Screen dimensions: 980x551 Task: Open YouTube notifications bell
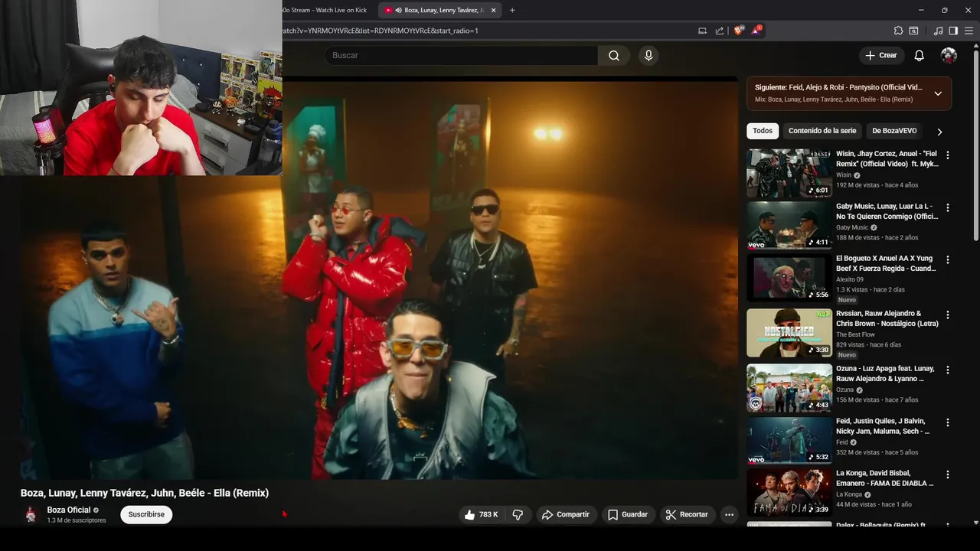919,55
